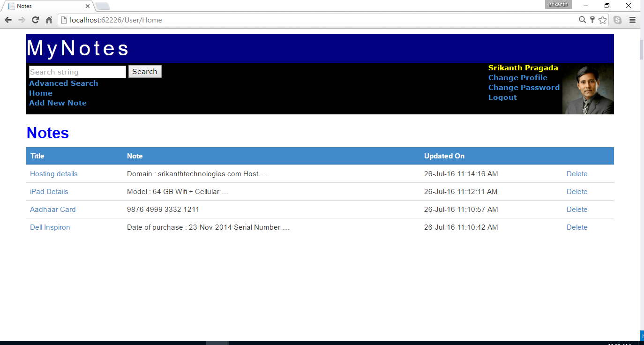Screen dimensions: 644x345
Task: Click the Note column header
Action: coord(135,156)
